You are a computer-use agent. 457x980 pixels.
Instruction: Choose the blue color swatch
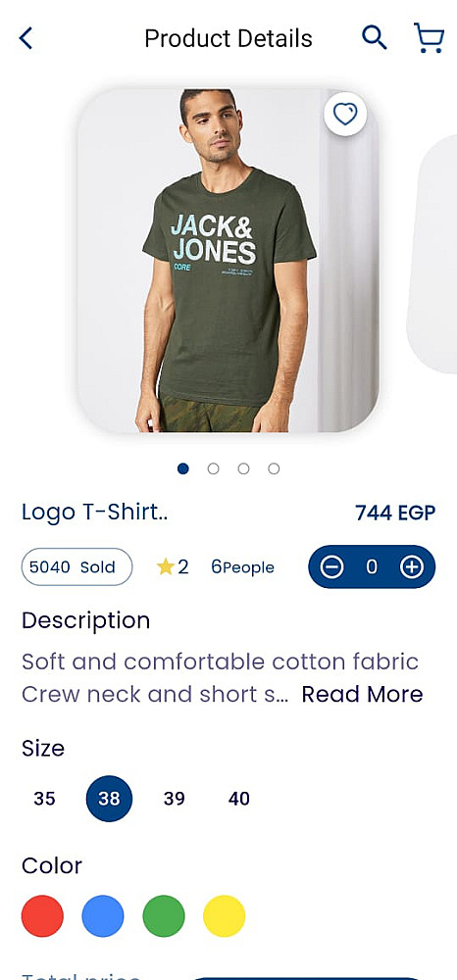tap(103, 916)
